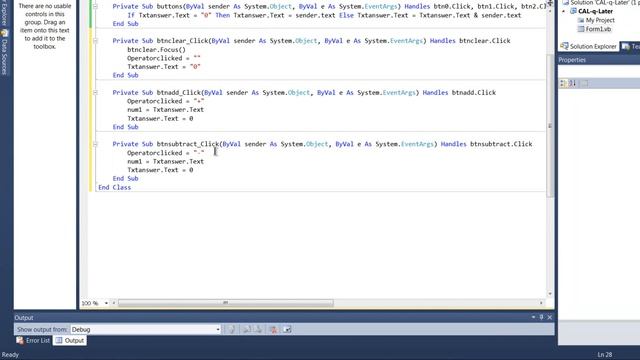
Task: Click the 'btnclear.Focus()' code line
Action: coord(156,50)
